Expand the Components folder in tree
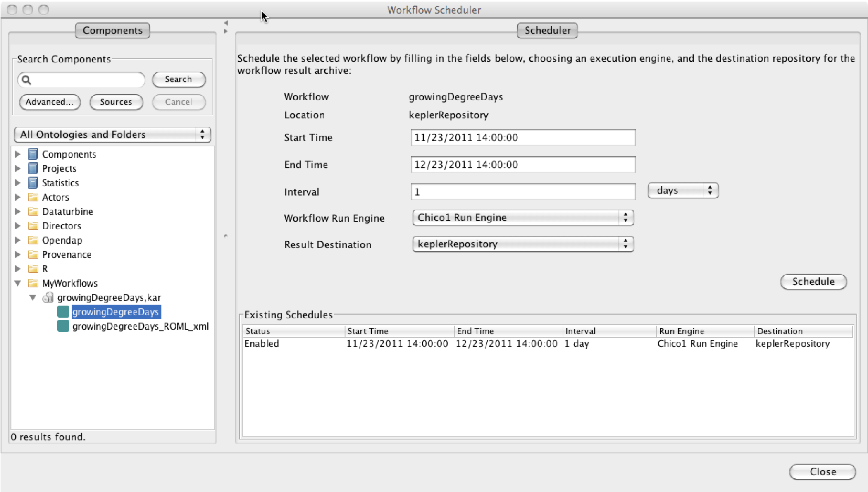The height and width of the screenshot is (492, 868). click(17, 154)
